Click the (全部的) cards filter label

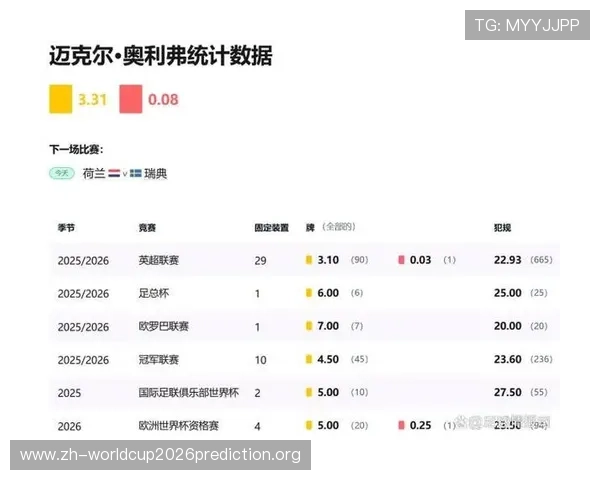(x=339, y=227)
